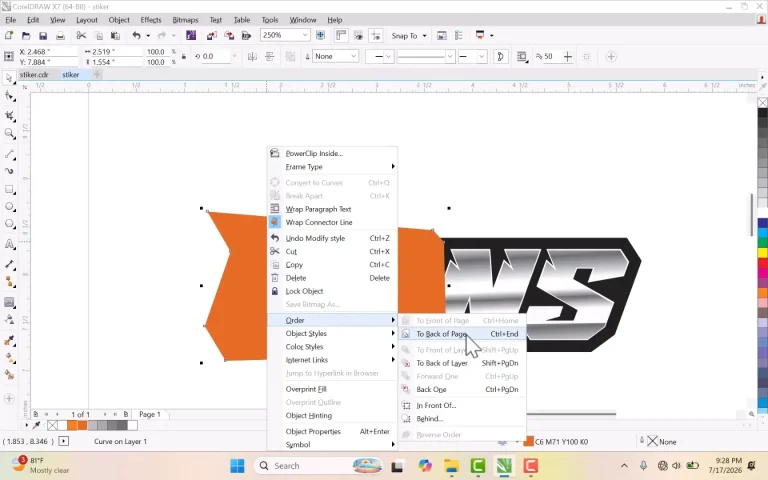
Task: Expand the Color Styles submenu
Action: pyautogui.click(x=332, y=346)
